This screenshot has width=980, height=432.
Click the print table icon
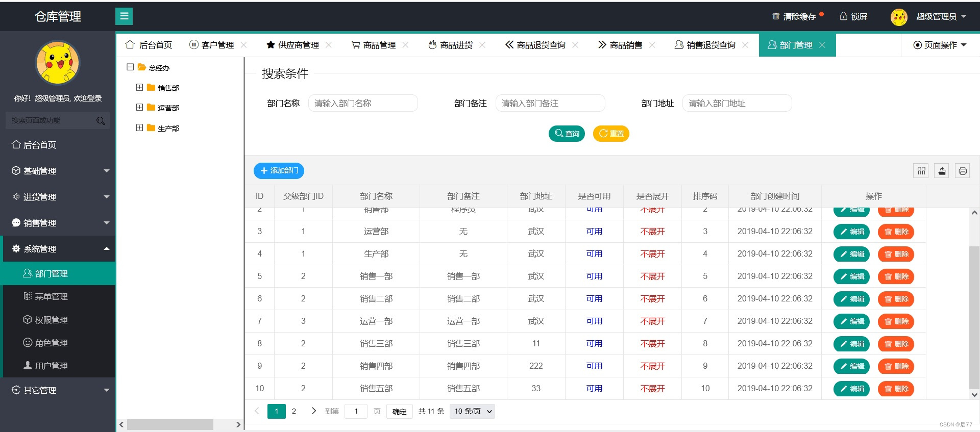pos(963,171)
